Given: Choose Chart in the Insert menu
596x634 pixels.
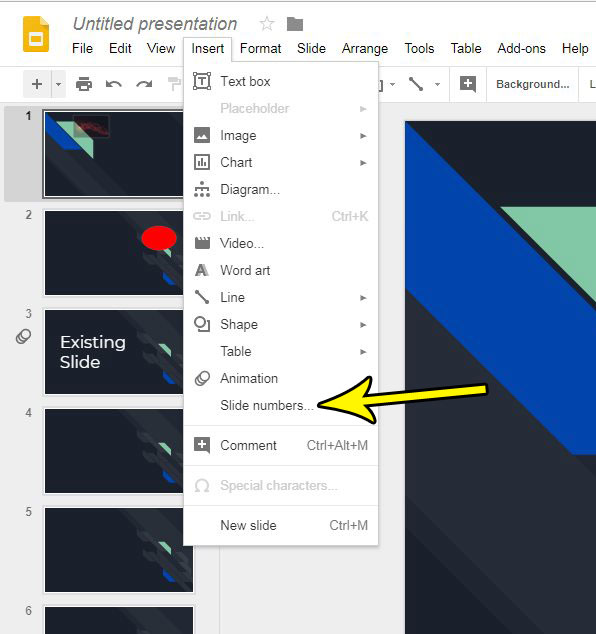Looking at the screenshot, I should click(281, 163).
